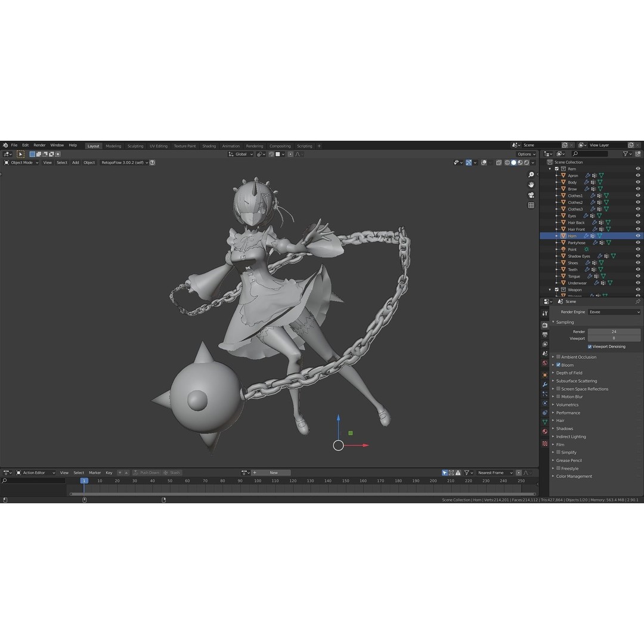
Task: Open the Material properties tab
Action: (545, 431)
